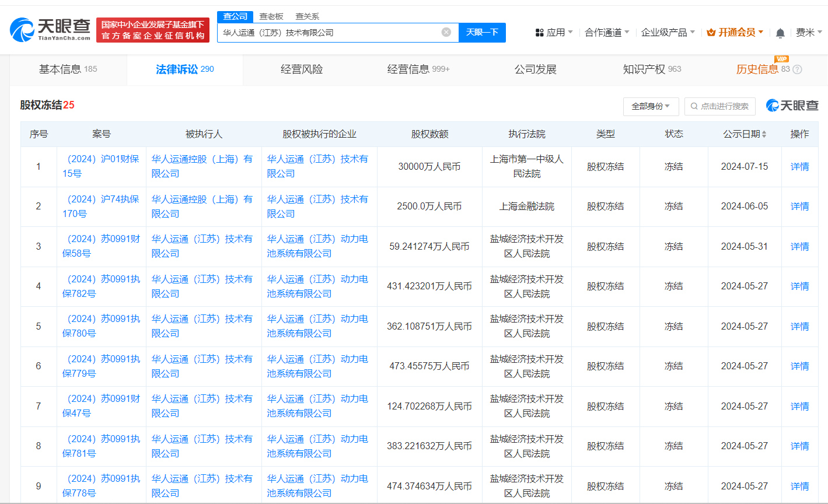The height and width of the screenshot is (504, 828).
Task: Click the 天眼一下 search button
Action: (x=482, y=32)
